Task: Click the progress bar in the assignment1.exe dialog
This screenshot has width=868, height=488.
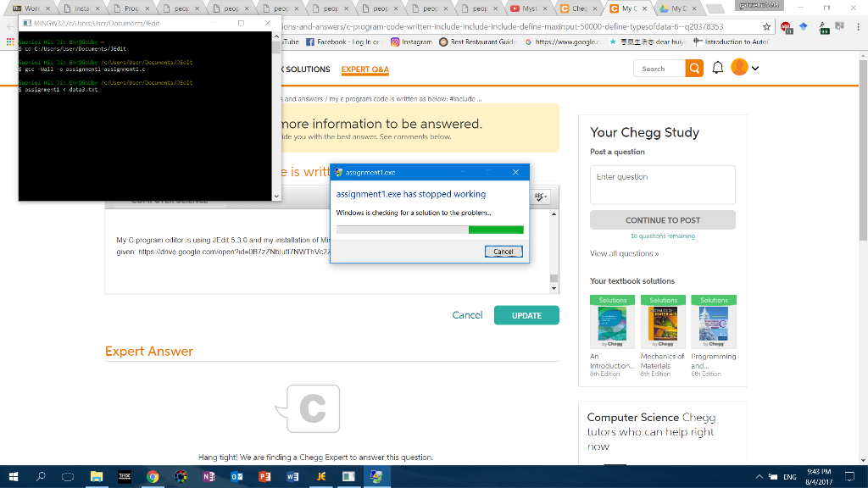Action: [x=430, y=229]
